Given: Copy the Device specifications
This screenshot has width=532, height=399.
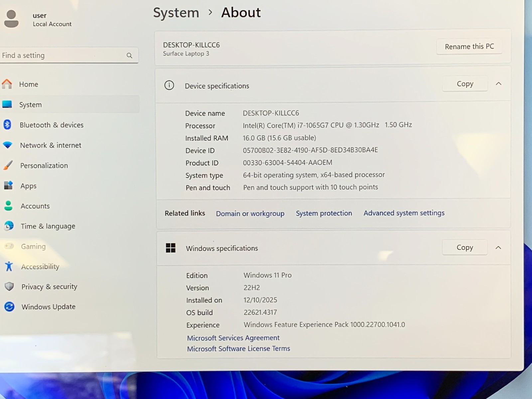Looking at the screenshot, I should [465, 84].
